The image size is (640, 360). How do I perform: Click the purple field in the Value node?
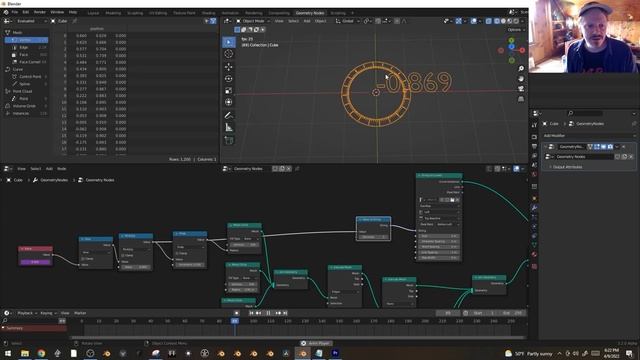(35, 262)
